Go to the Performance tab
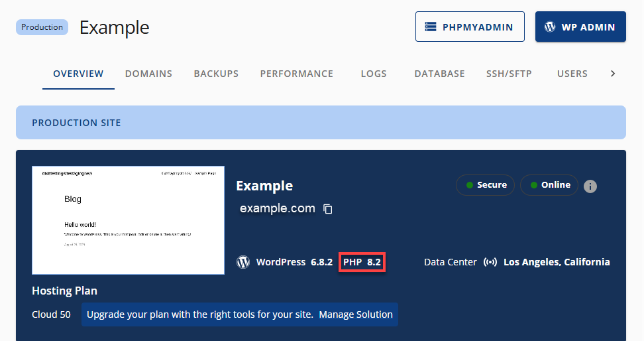The height and width of the screenshot is (341, 644). pyautogui.click(x=296, y=74)
